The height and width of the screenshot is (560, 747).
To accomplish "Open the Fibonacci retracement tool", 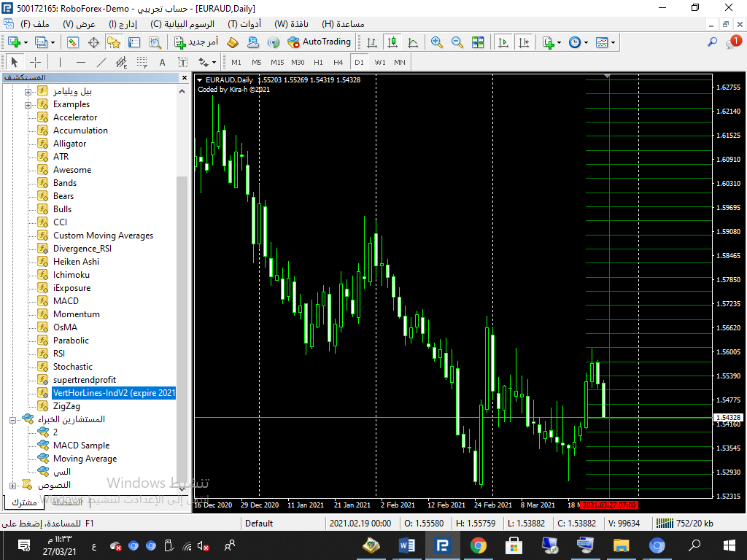I will coord(142,62).
